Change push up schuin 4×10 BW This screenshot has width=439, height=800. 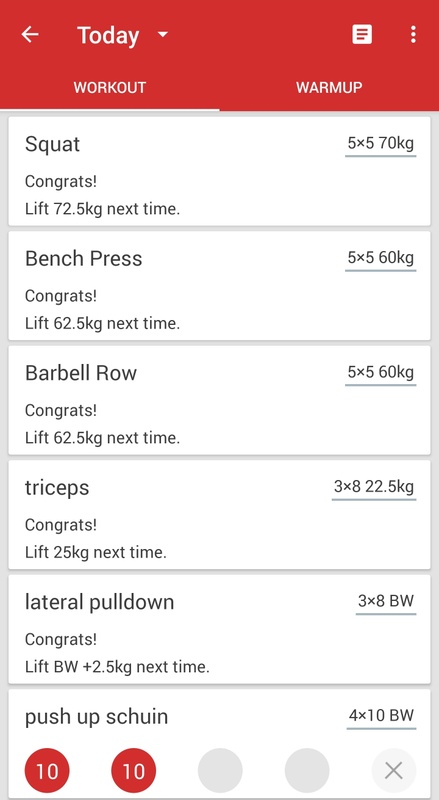pos(381,716)
